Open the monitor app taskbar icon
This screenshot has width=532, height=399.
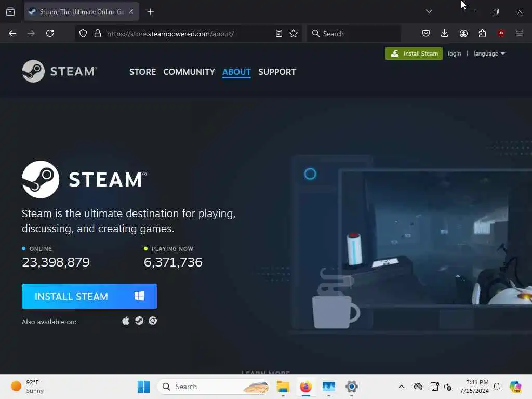(x=329, y=387)
